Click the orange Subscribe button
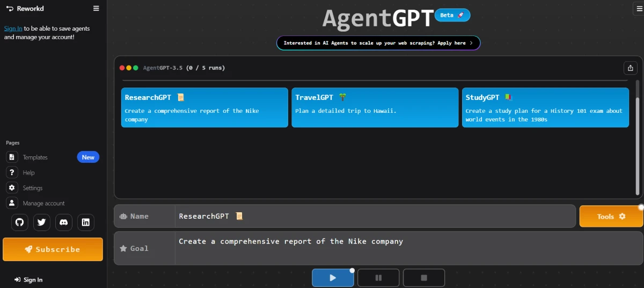This screenshot has width=644, height=288. (x=53, y=249)
